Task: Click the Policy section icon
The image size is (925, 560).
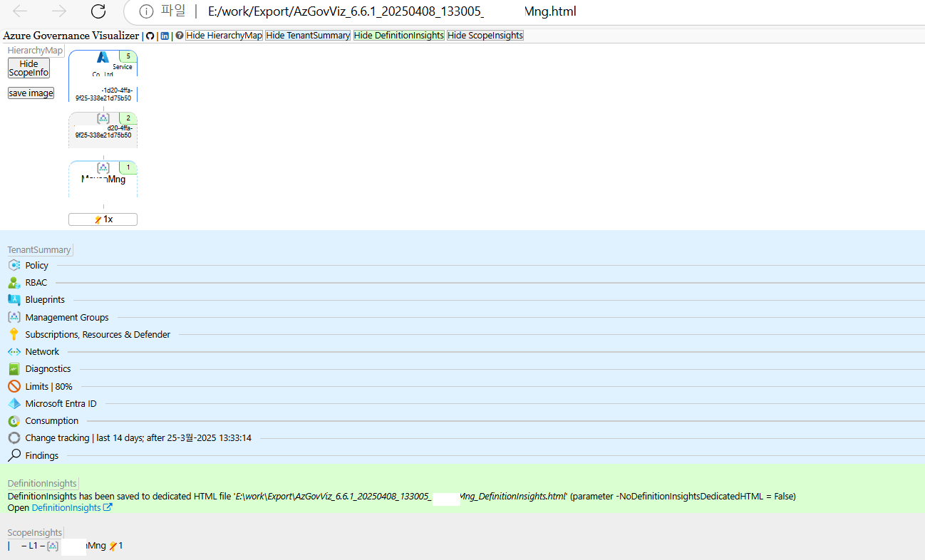Action: 14,265
